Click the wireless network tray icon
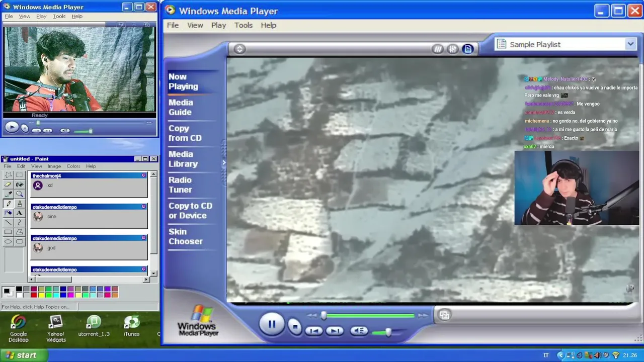 [615, 355]
